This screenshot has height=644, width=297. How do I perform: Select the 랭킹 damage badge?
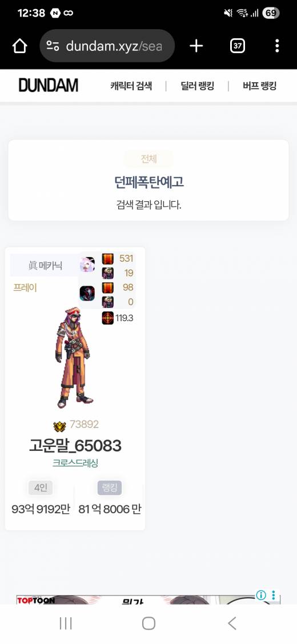pos(109,488)
